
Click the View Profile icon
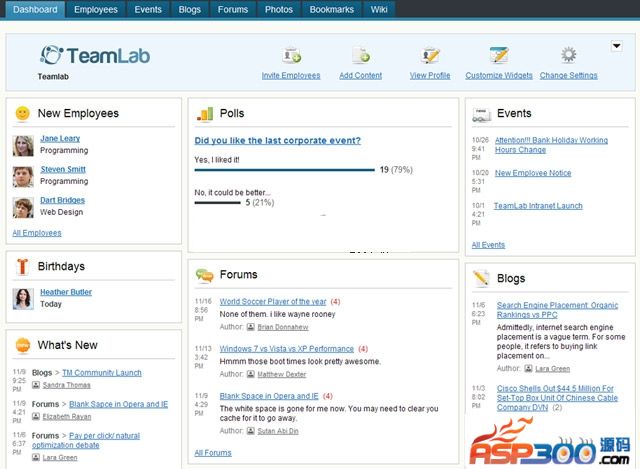pos(431,56)
